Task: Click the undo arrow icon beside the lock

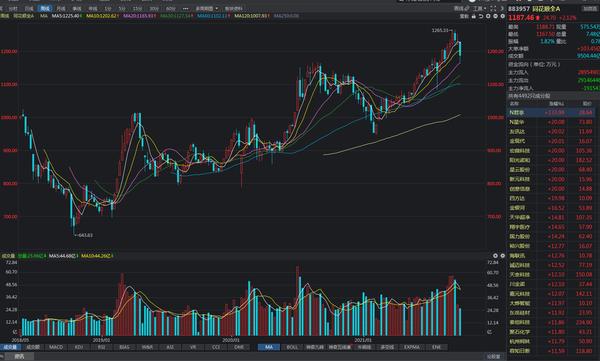Action: pos(481,16)
